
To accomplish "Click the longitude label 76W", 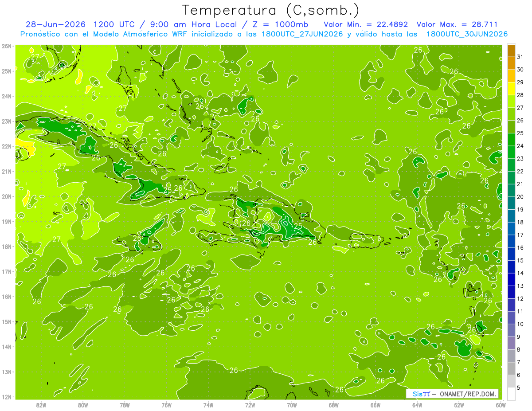I will [166, 405].
